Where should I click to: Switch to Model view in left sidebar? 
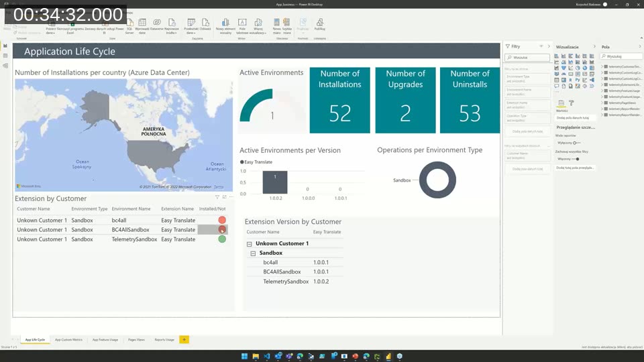[x=5, y=66]
